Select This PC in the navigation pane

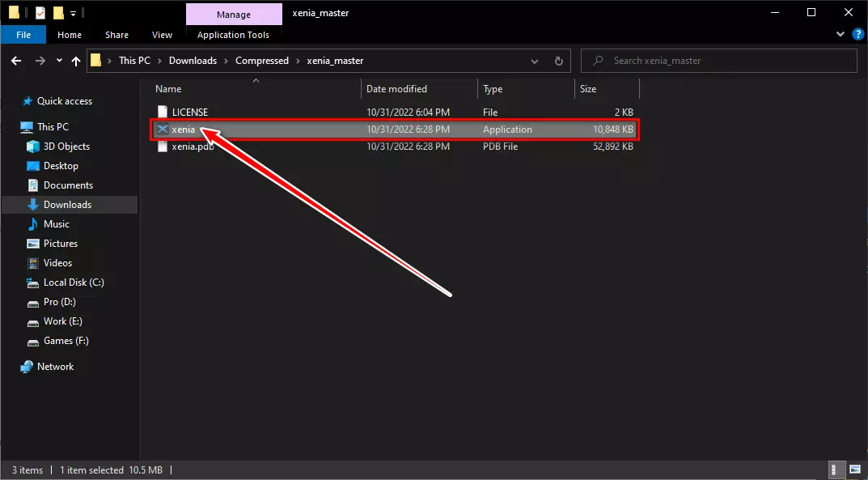(53, 127)
